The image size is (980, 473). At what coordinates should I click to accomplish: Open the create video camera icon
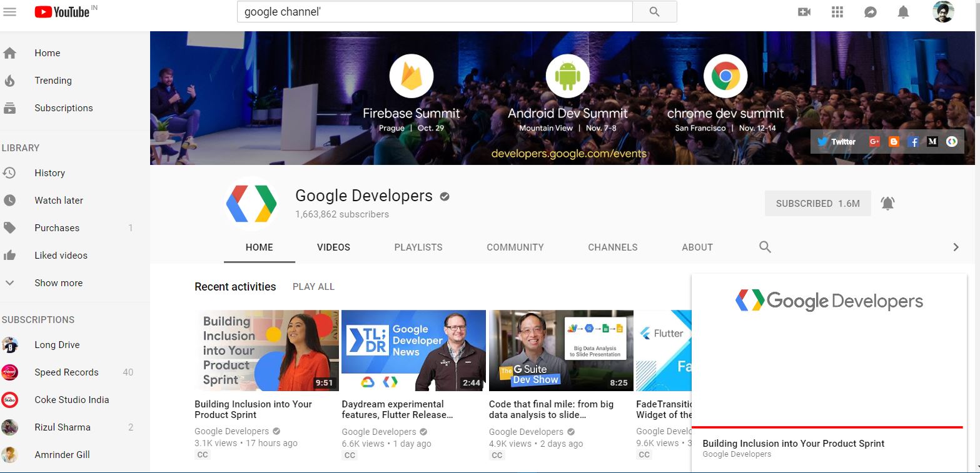click(x=804, y=12)
